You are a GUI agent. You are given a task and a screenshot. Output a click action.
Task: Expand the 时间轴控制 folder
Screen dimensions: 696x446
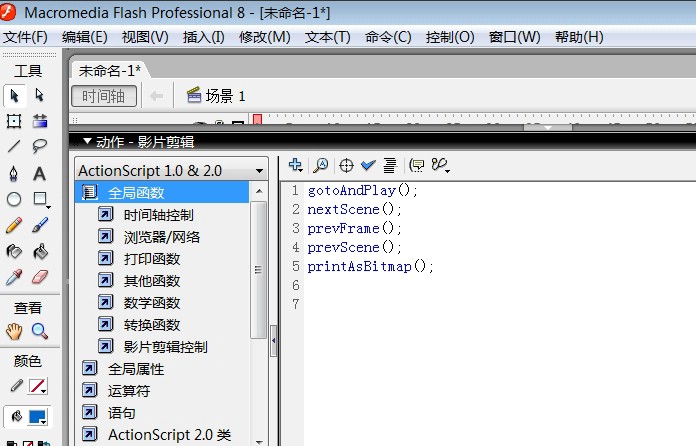click(106, 215)
